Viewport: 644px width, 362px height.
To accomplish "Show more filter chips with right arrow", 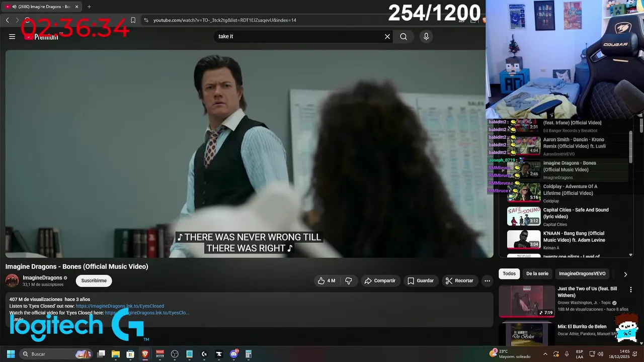I will point(625,274).
